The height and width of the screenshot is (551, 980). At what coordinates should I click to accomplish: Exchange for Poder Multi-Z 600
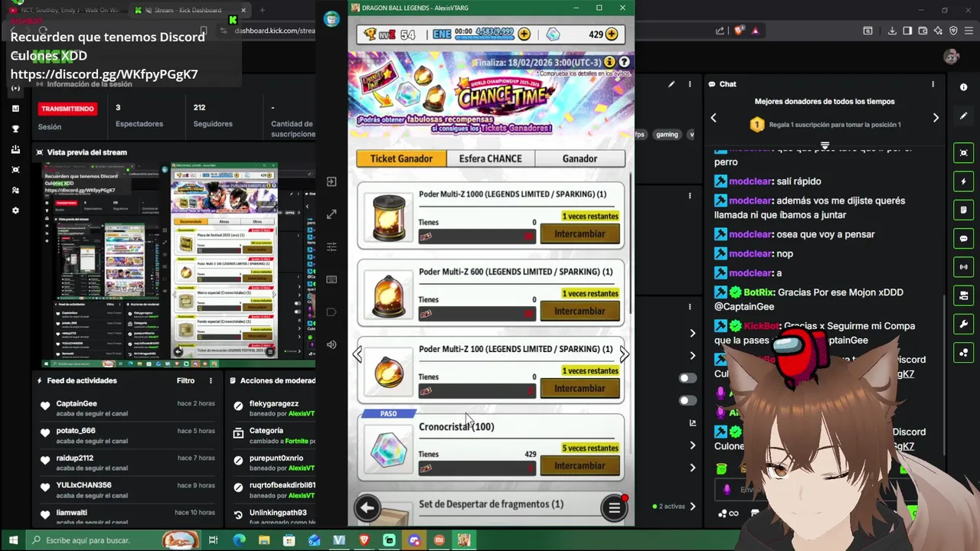580,311
